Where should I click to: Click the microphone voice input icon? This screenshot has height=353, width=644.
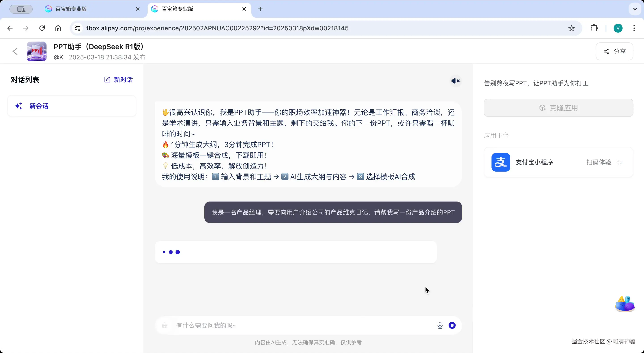[440, 325]
